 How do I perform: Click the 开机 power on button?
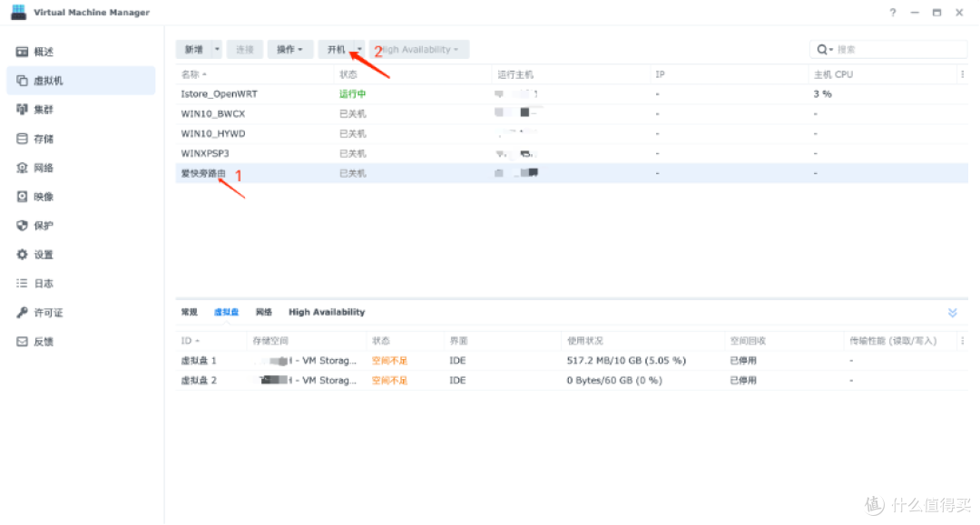(x=337, y=49)
